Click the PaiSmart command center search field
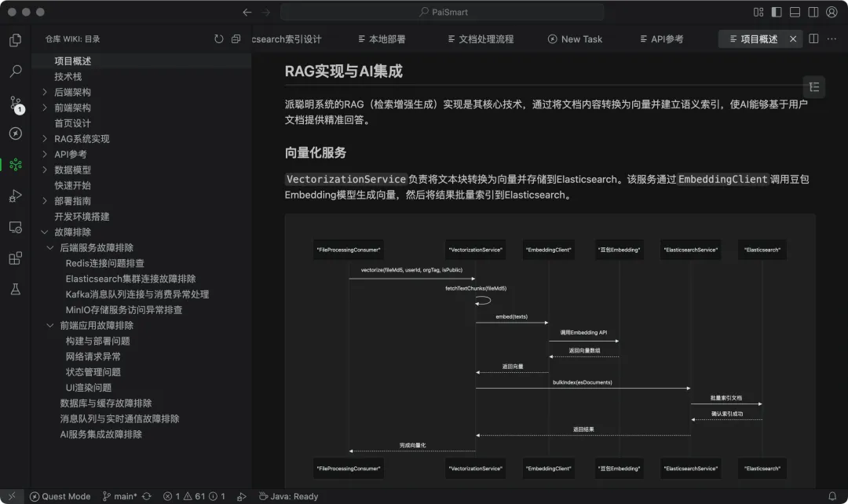 [x=442, y=12]
